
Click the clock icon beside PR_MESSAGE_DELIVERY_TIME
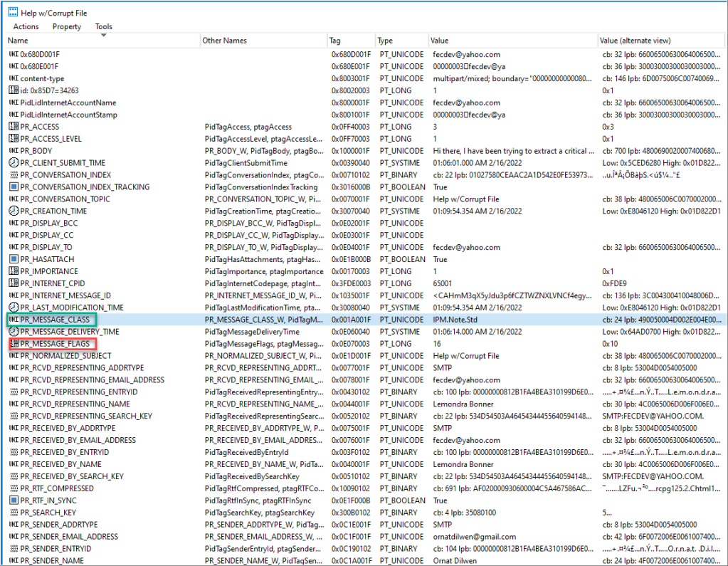point(14,332)
